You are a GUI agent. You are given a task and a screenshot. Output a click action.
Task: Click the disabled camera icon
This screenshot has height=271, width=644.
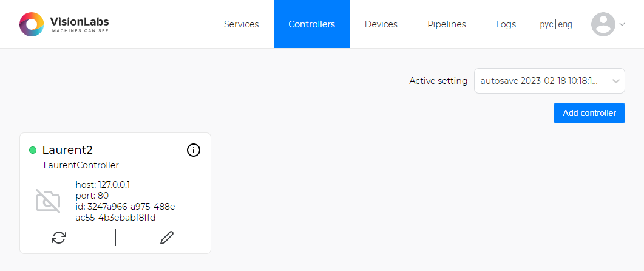click(x=48, y=201)
